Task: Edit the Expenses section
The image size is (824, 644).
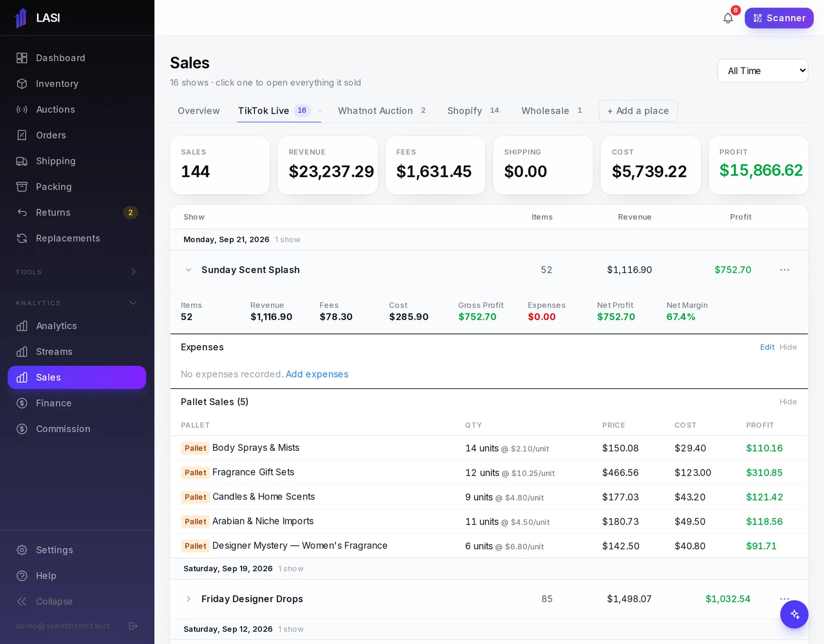Action: [x=767, y=347]
